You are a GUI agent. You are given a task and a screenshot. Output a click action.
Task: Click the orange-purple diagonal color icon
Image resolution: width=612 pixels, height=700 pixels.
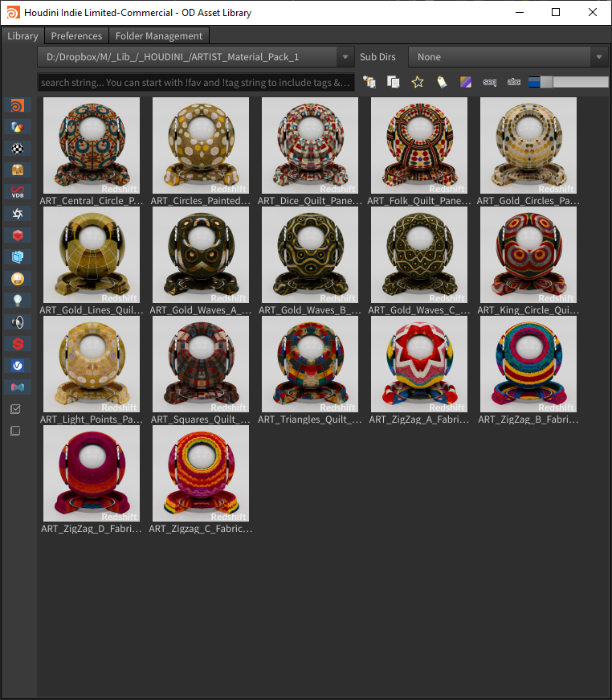tap(466, 82)
